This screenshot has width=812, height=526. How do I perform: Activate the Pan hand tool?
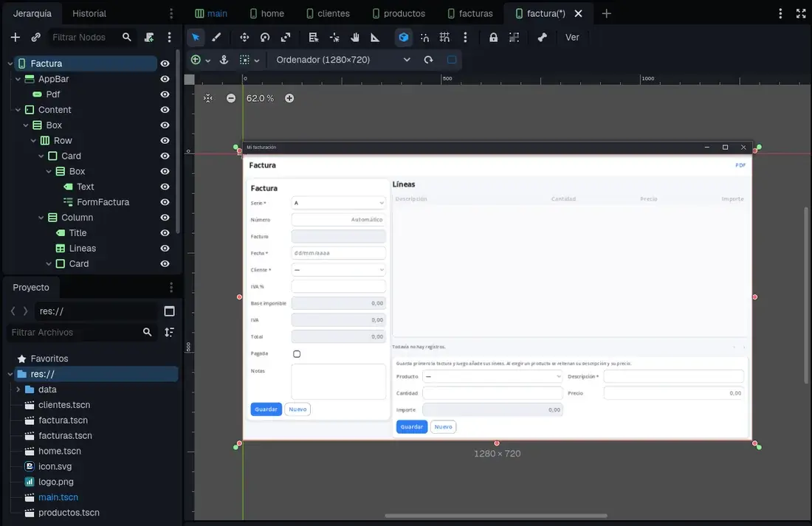(x=355, y=38)
